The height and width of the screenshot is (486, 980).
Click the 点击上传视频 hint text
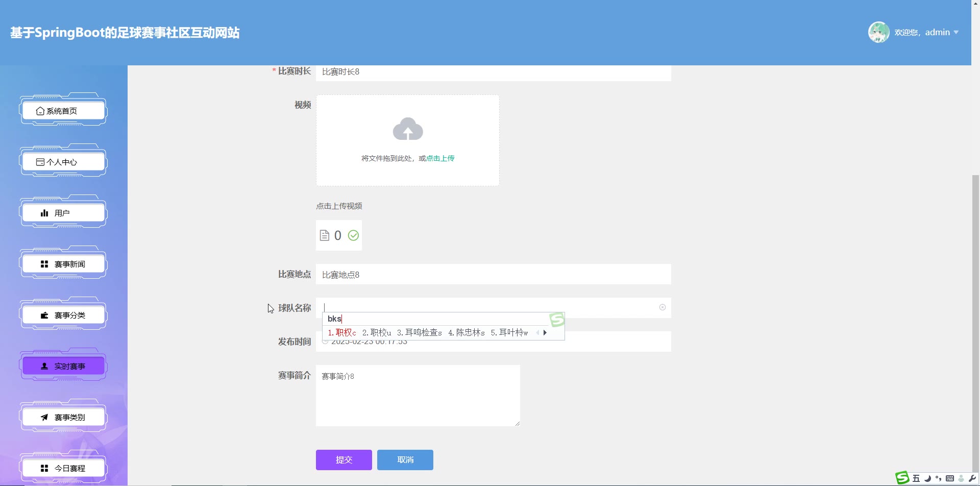coord(339,206)
